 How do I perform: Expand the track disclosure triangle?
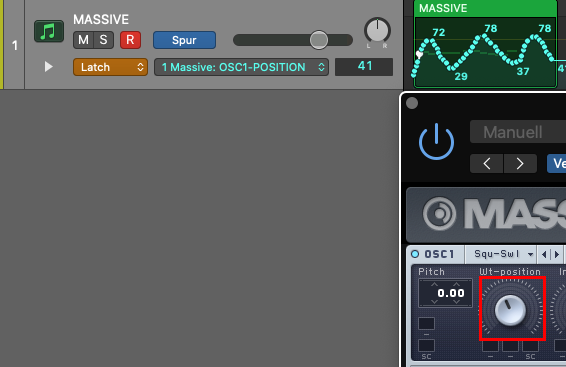[48, 67]
